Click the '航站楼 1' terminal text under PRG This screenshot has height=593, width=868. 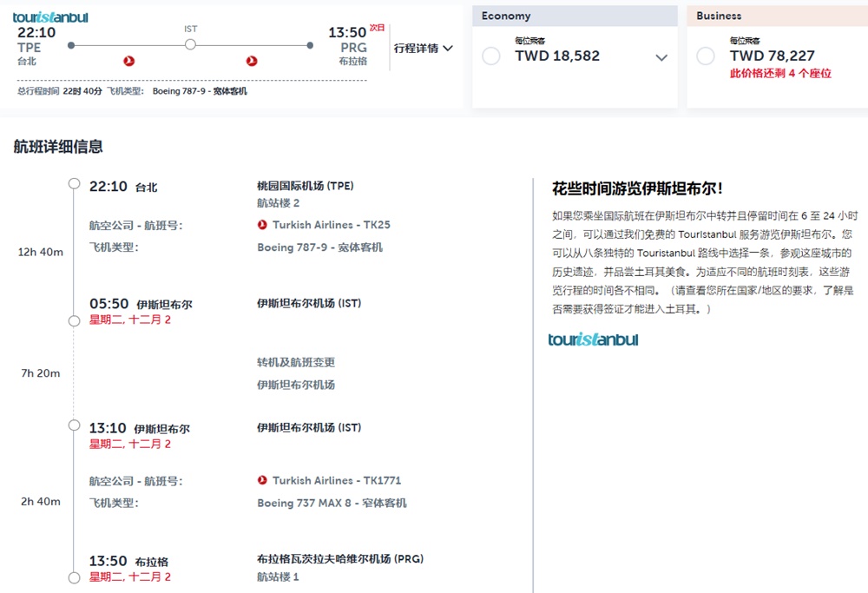coord(278,577)
